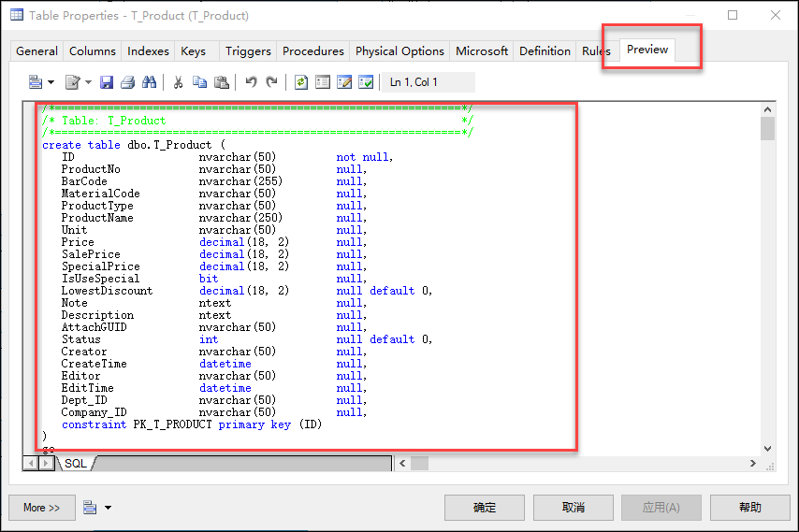Select the Microsoft tab

click(482, 51)
